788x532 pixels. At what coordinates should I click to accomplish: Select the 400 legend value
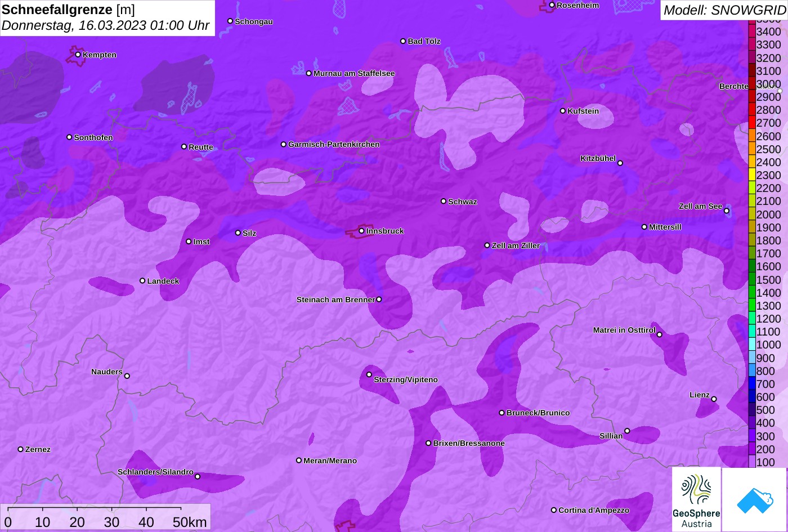pos(765,423)
